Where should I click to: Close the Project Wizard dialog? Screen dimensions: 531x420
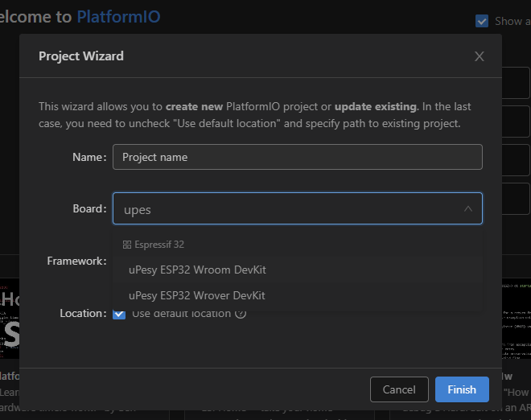(480, 56)
